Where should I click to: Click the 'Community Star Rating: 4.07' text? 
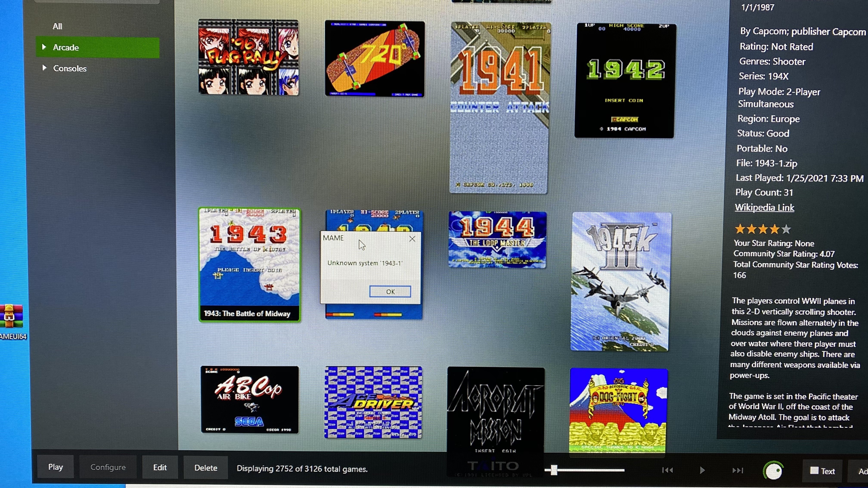[784, 254]
